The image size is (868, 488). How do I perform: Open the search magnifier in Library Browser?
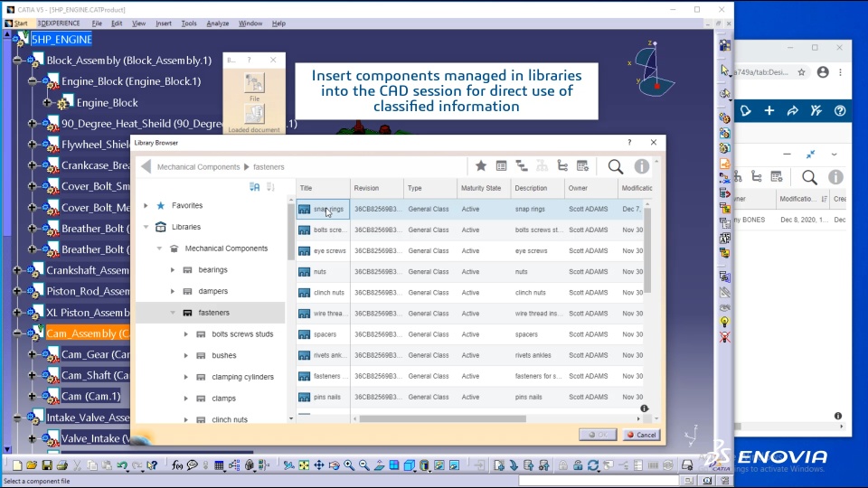coord(616,166)
